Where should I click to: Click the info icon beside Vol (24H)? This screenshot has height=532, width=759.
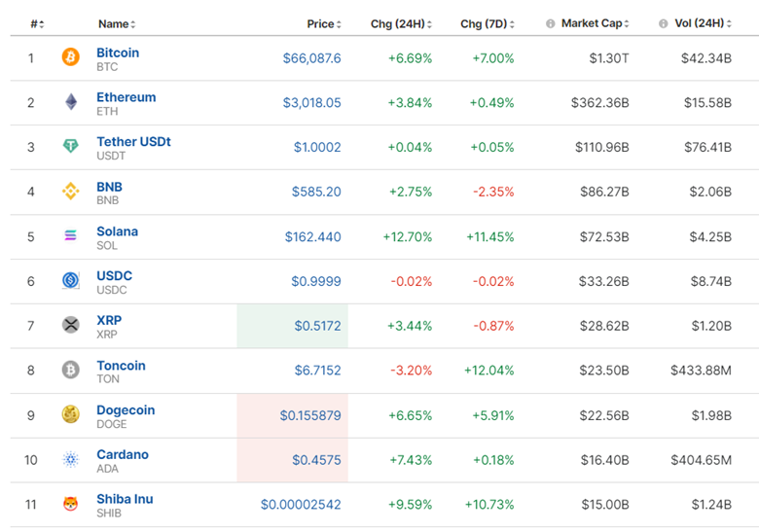(x=664, y=23)
